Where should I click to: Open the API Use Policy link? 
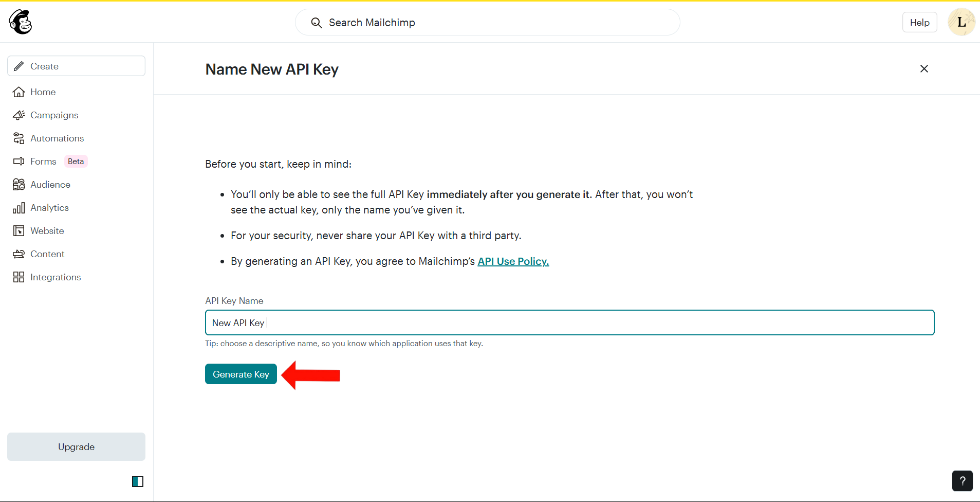click(513, 261)
